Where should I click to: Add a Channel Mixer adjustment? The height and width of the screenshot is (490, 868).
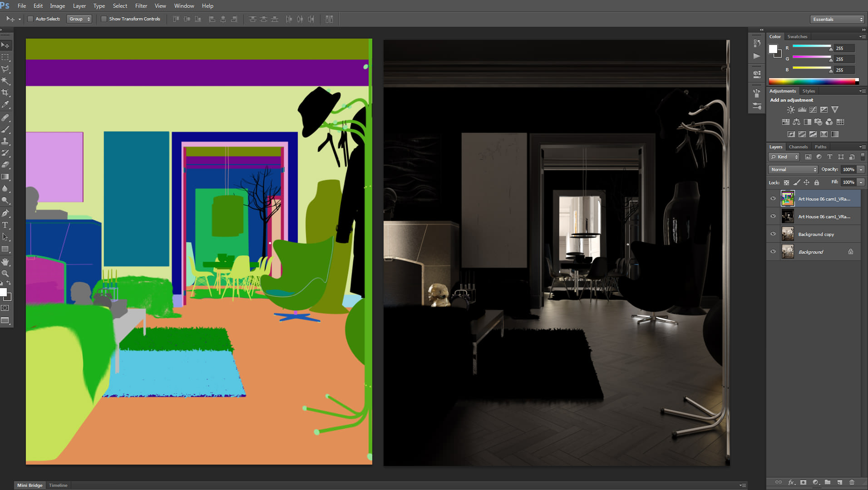829,122
